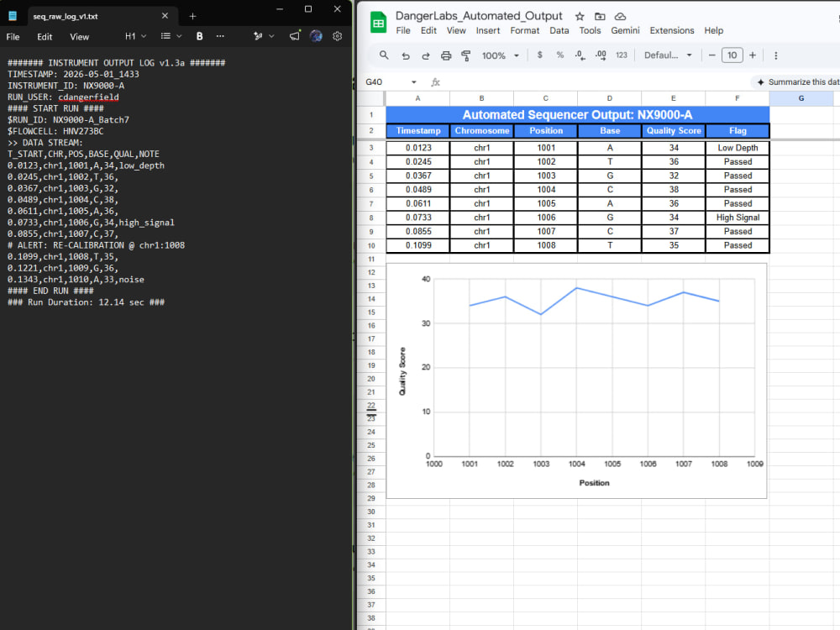Select column A header in Sheets
The image size is (840, 630).
417,98
